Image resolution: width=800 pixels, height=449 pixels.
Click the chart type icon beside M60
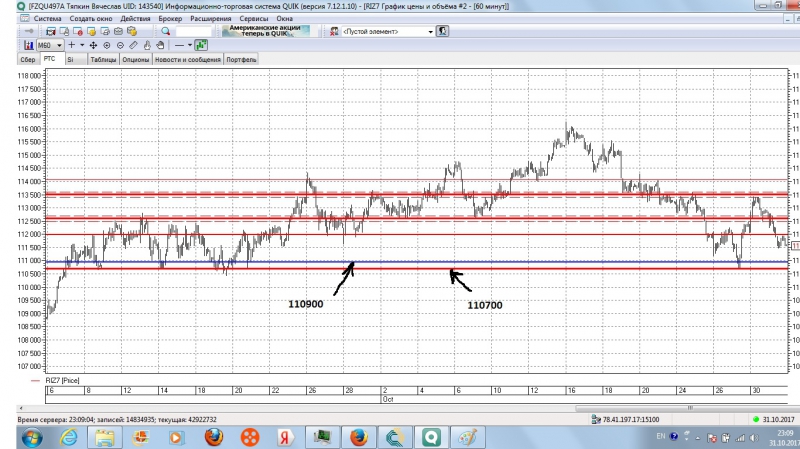(x=29, y=45)
